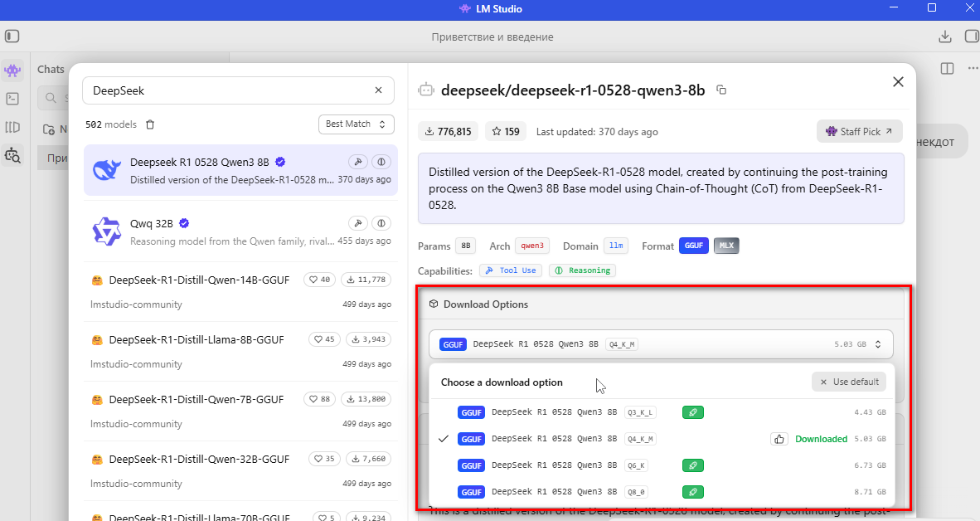
Task: Click the green rocket icon on Q8_0 row
Action: point(693,492)
